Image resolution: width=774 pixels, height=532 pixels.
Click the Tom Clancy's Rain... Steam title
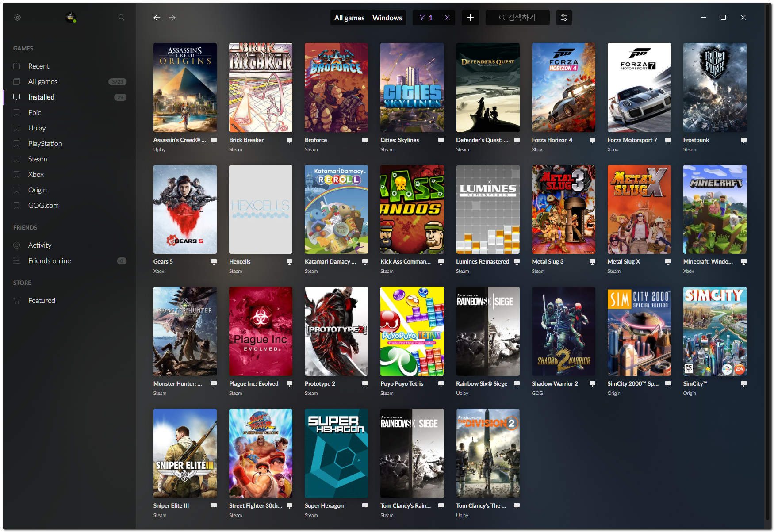point(406,506)
